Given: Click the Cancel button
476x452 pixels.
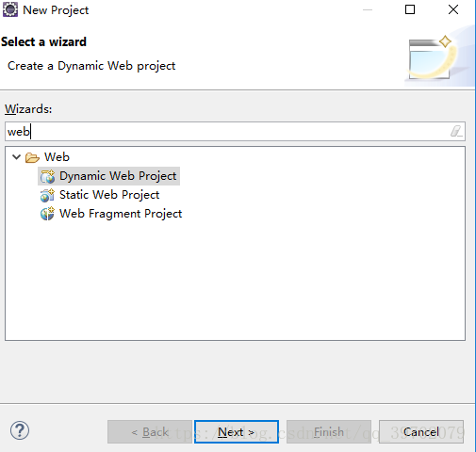Looking at the screenshot, I should click(x=421, y=432).
